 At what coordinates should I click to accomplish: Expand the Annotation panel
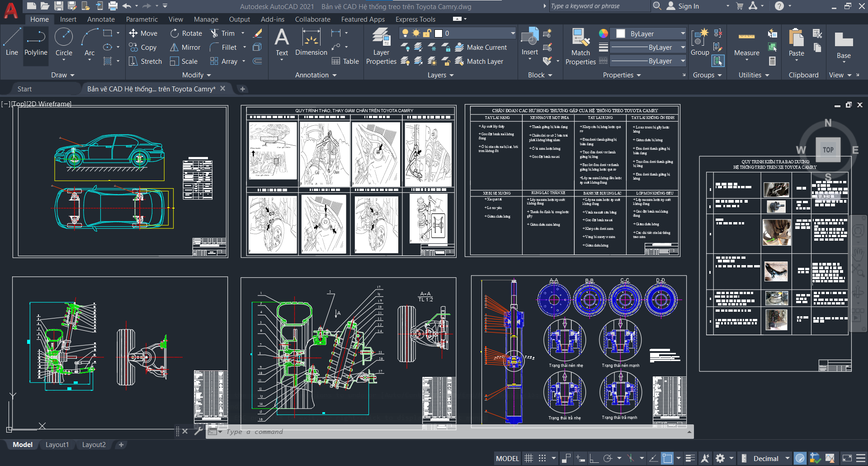pos(316,75)
